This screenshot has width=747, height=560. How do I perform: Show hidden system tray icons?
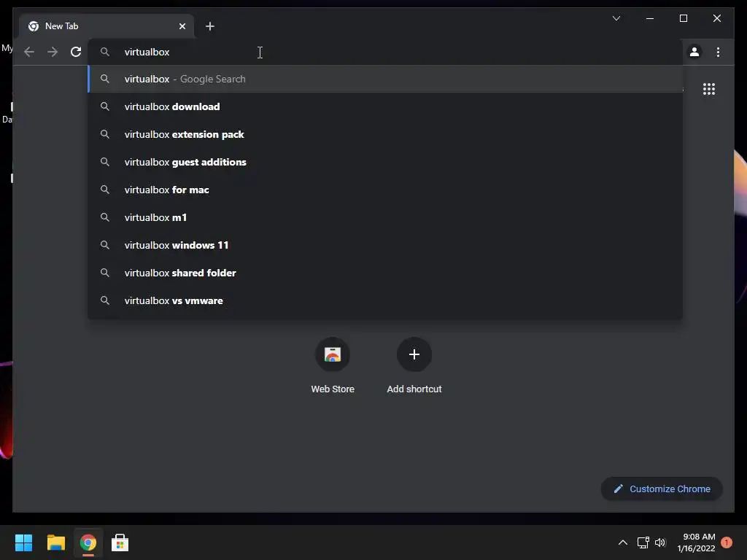tap(623, 542)
